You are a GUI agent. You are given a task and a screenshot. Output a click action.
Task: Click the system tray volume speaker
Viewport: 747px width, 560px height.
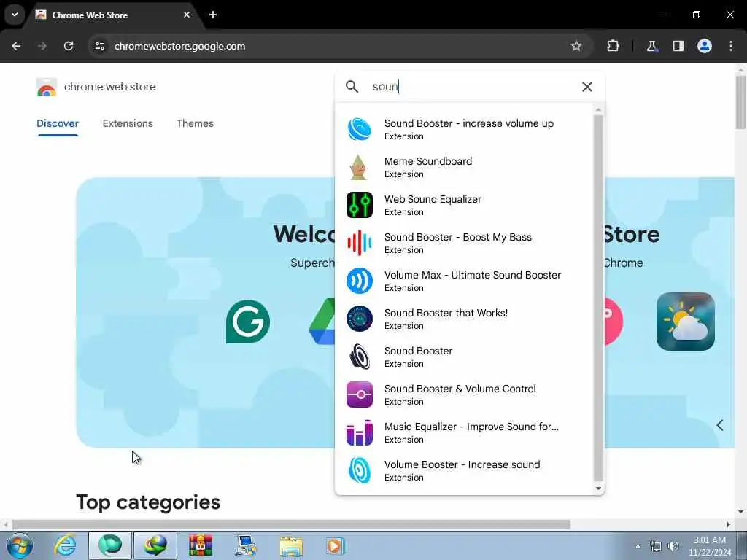(673, 546)
